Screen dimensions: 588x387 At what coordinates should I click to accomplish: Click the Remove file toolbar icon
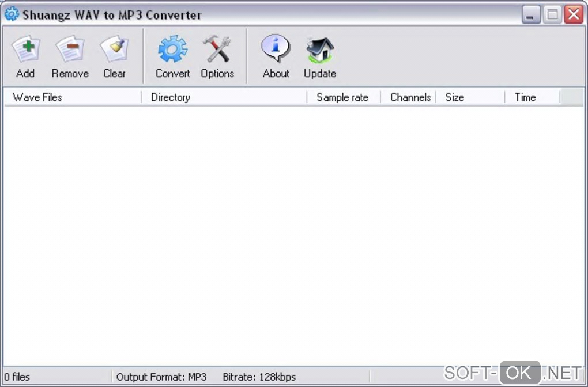(x=70, y=49)
